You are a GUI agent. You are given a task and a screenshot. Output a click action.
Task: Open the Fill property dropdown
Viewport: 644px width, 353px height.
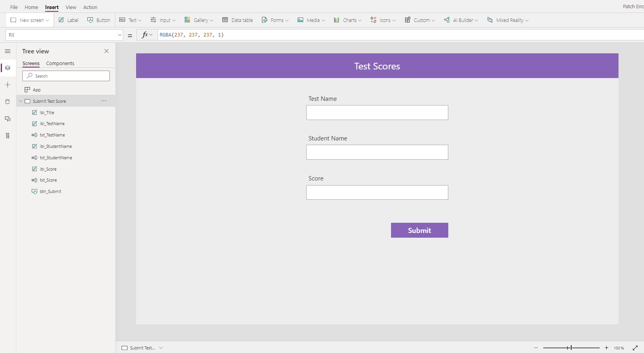tap(120, 35)
